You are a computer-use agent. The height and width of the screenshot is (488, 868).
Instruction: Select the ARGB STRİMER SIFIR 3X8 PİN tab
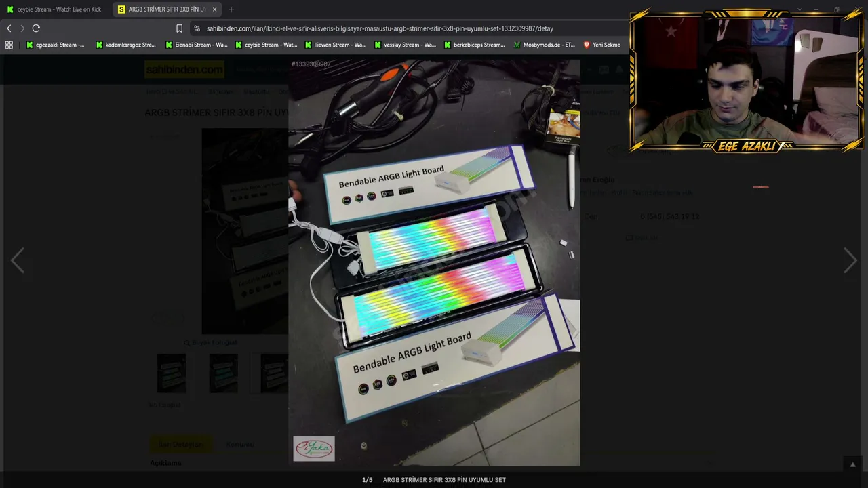tap(167, 9)
